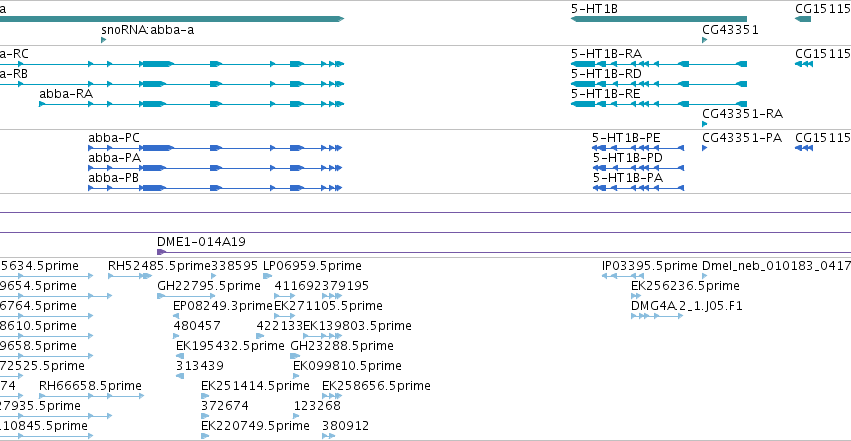Select the EK220749.5prime EST label

click(x=255, y=426)
